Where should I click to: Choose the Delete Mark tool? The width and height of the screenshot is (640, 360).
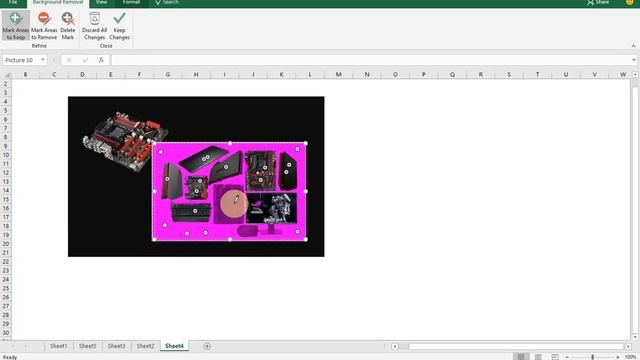coord(68,26)
